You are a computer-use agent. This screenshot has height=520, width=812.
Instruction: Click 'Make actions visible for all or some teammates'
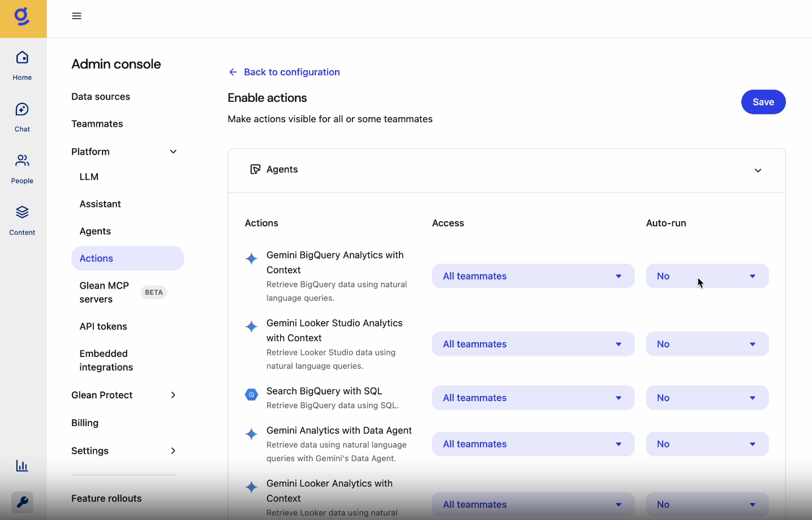tap(330, 119)
